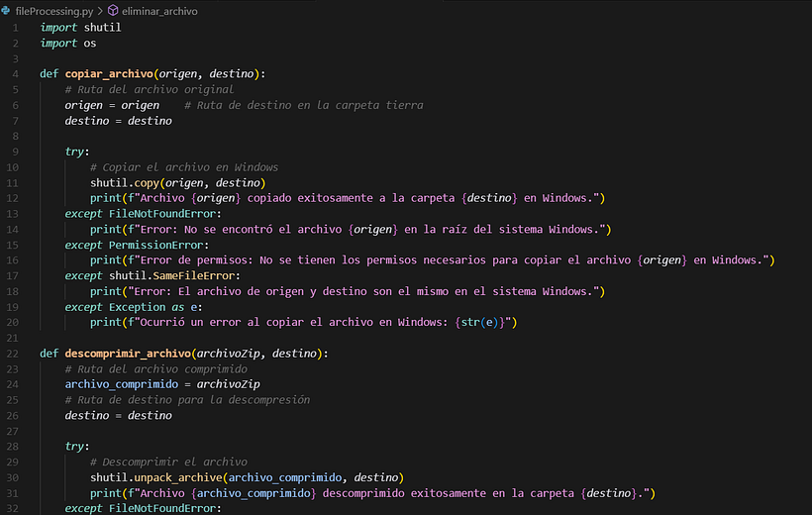Click line number 22 in gutter
Screen dimensions: 812x515
(13, 354)
